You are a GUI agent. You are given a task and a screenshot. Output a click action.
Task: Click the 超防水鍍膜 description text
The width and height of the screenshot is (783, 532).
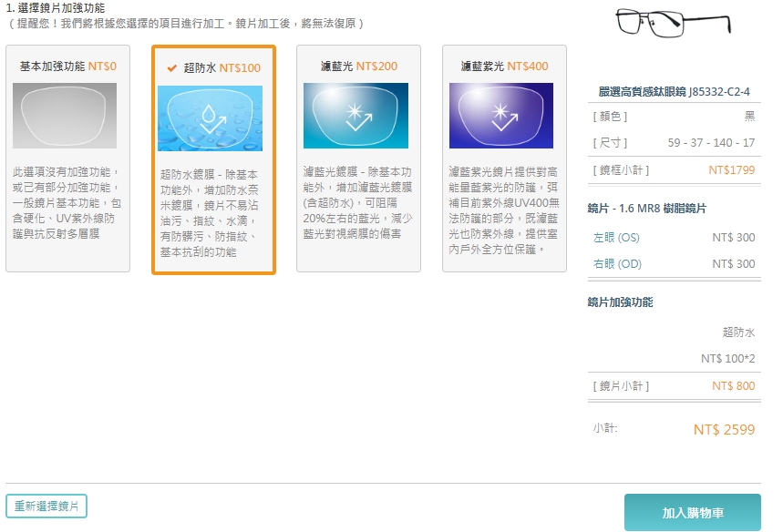(x=209, y=212)
